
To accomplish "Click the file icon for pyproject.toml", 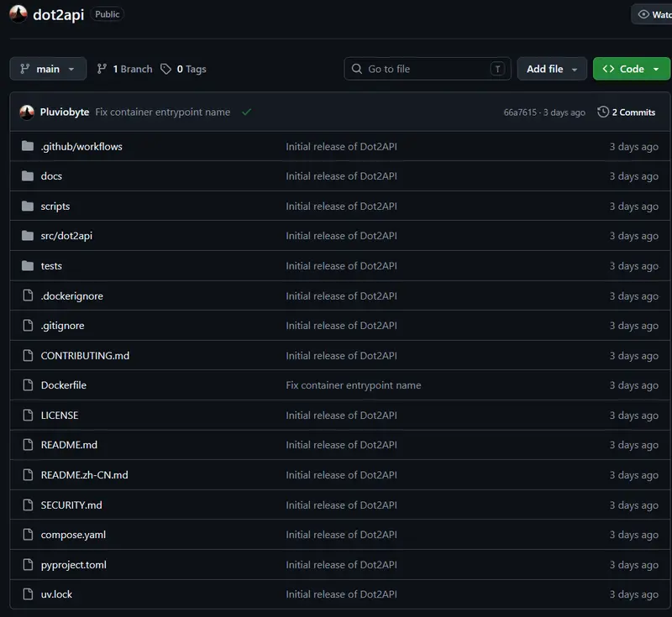I will click(x=28, y=564).
